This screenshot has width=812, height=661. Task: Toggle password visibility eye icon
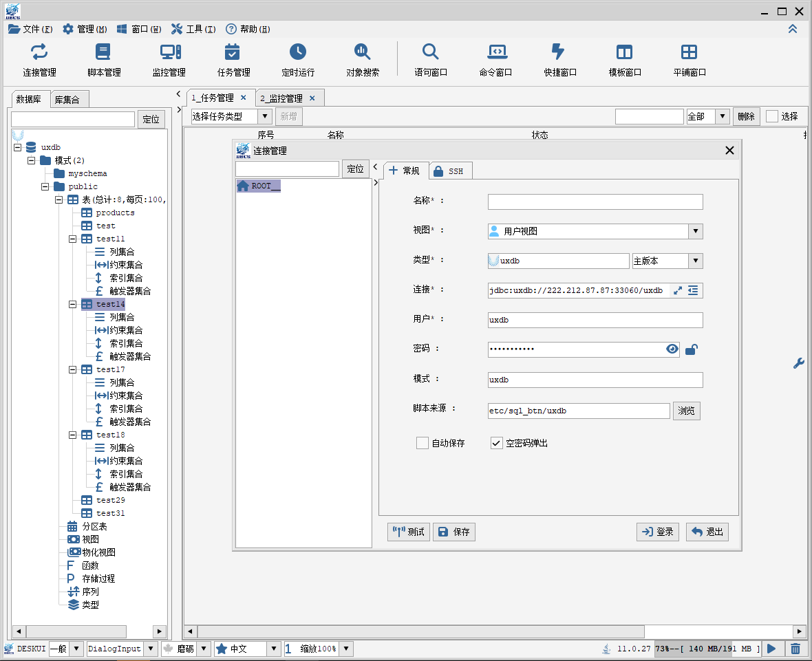point(672,349)
